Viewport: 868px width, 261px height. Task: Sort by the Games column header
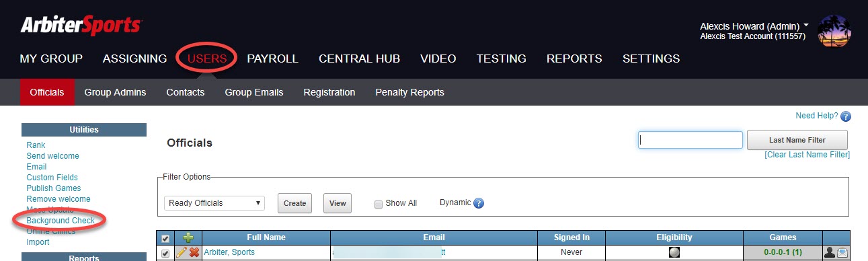783,237
